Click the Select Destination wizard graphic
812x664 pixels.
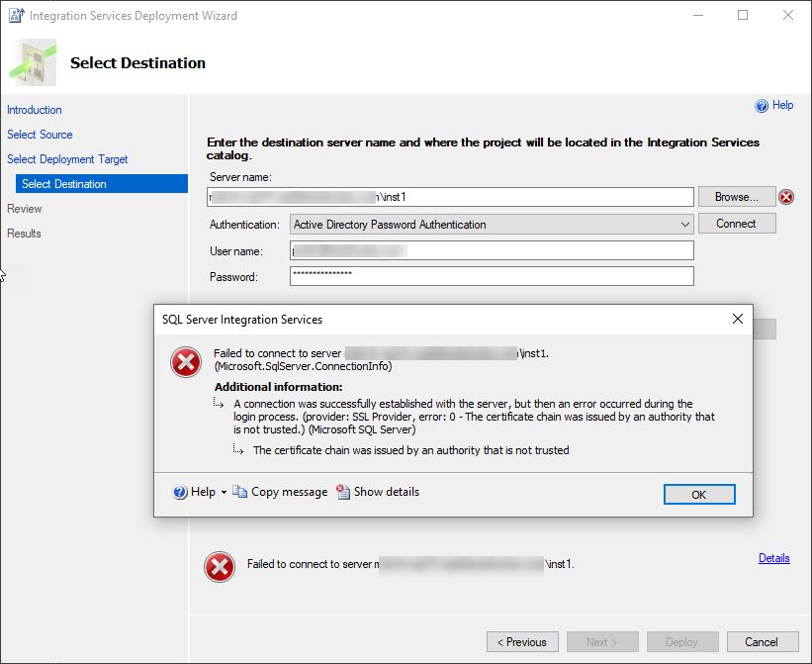(33, 62)
